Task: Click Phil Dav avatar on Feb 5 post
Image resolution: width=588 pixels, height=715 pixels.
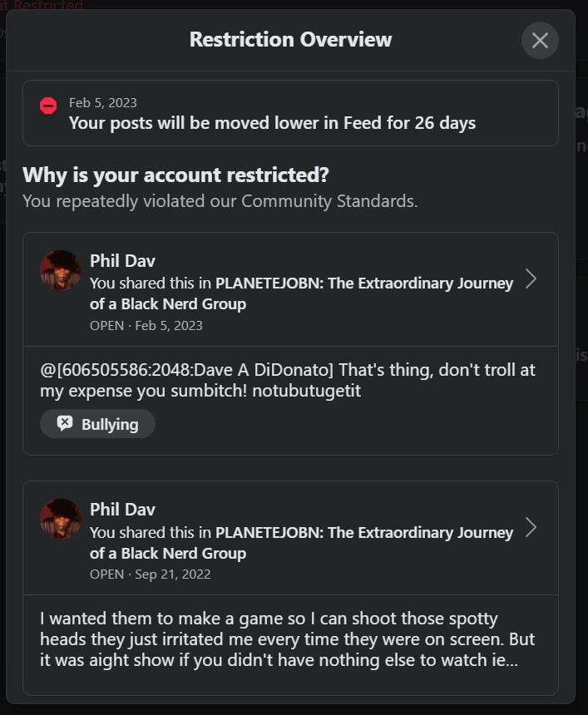Action: click(60, 270)
